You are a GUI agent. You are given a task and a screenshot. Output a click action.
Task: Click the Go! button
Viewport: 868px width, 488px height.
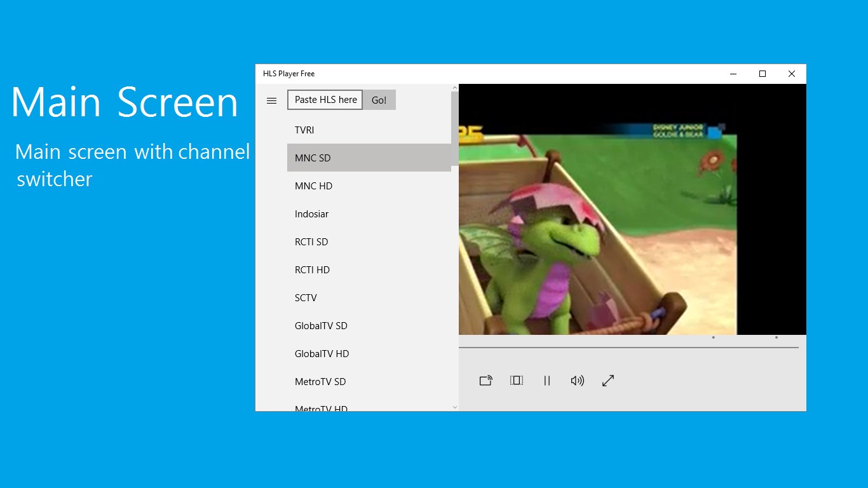pos(379,100)
